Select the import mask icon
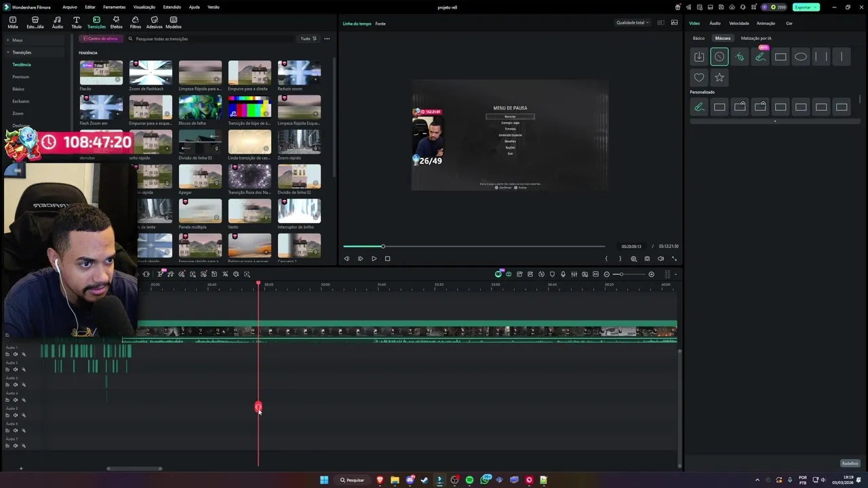 tap(699, 57)
